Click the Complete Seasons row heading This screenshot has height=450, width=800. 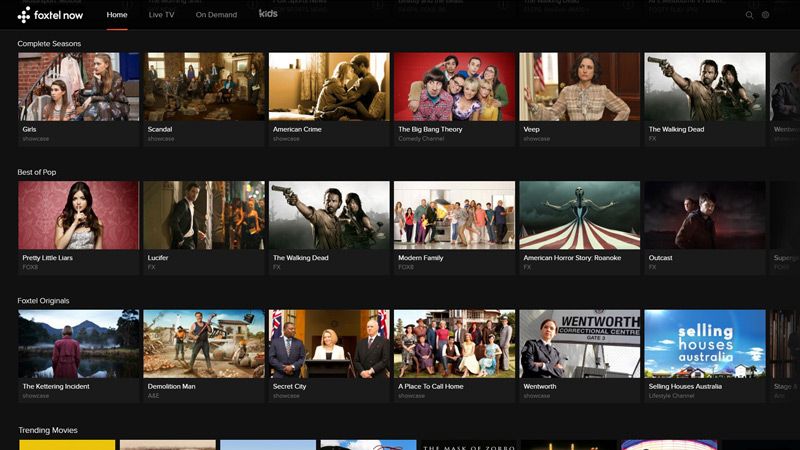[49, 44]
